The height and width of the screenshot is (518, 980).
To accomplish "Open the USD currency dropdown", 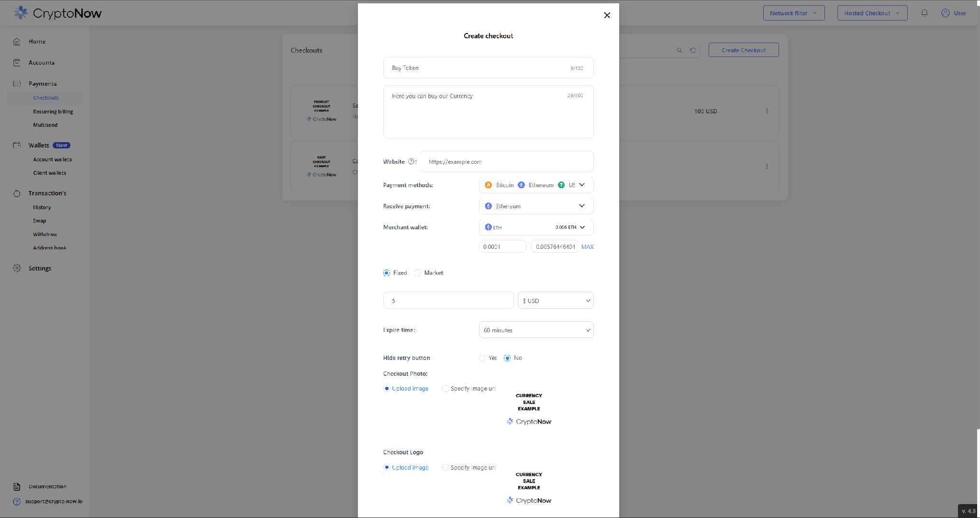I will click(x=556, y=301).
